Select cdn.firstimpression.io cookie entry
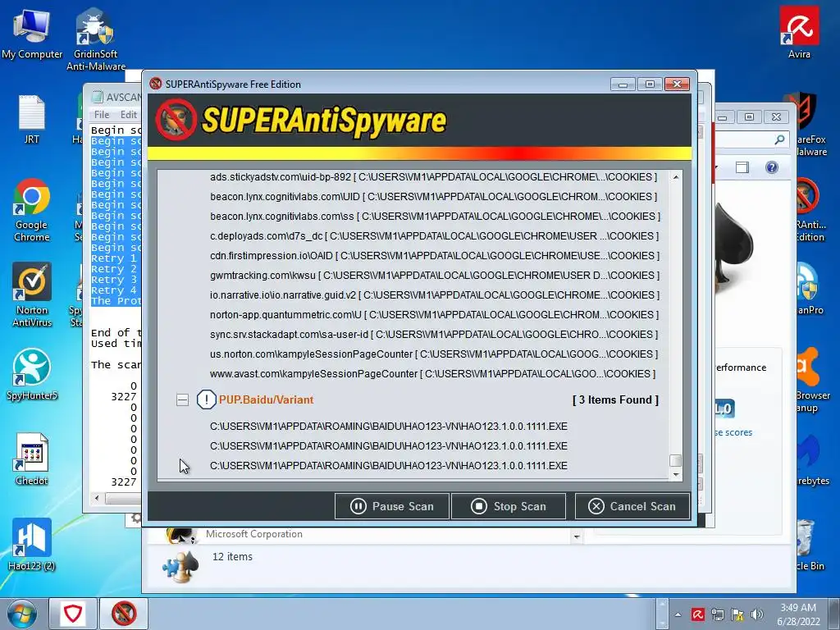This screenshot has width=840, height=630. click(435, 256)
